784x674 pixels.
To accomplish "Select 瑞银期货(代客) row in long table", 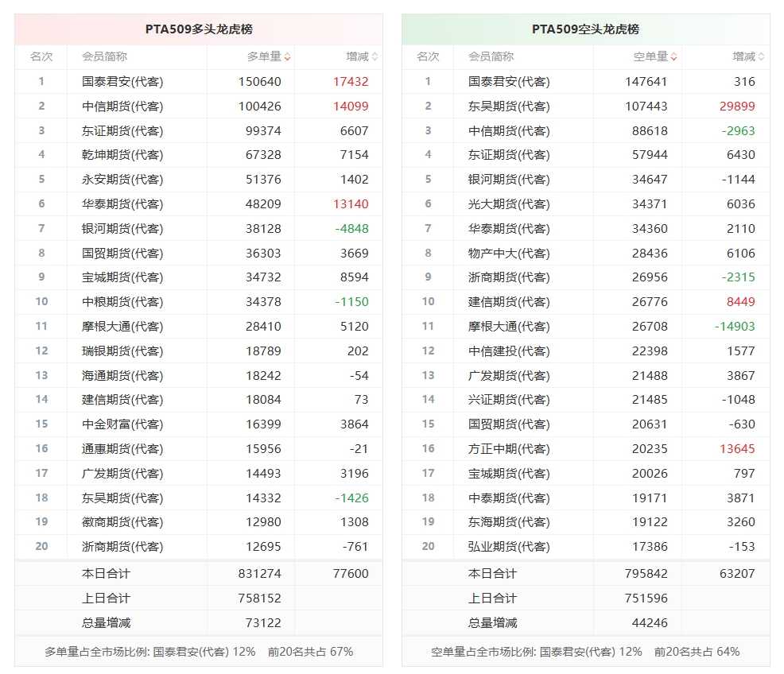I will point(199,351).
